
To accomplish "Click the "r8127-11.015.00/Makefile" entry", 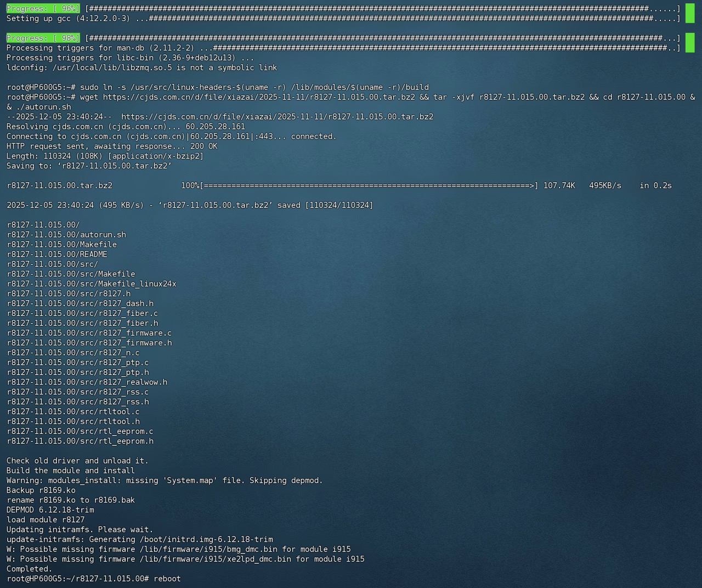I will tap(62, 245).
